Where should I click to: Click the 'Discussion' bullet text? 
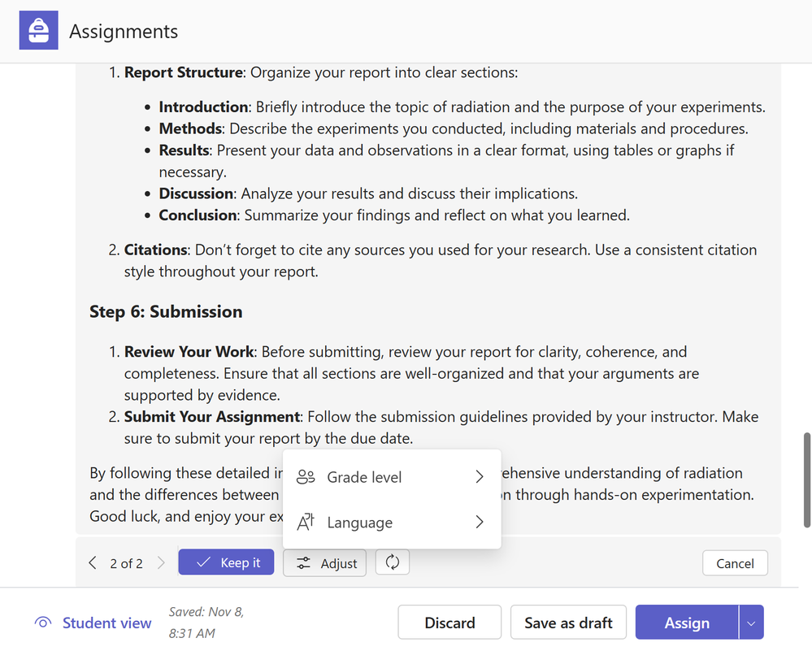196,193
